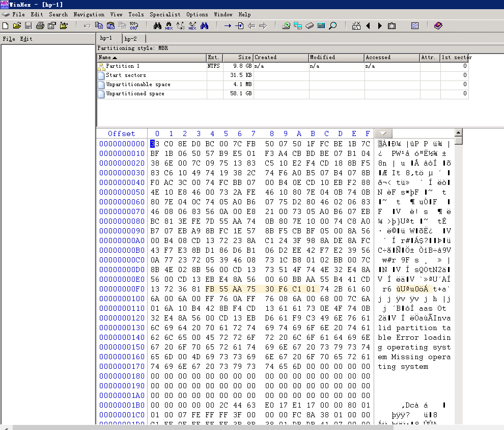Click the solid black left arrow icon
The image size is (504, 430).
point(368,26)
